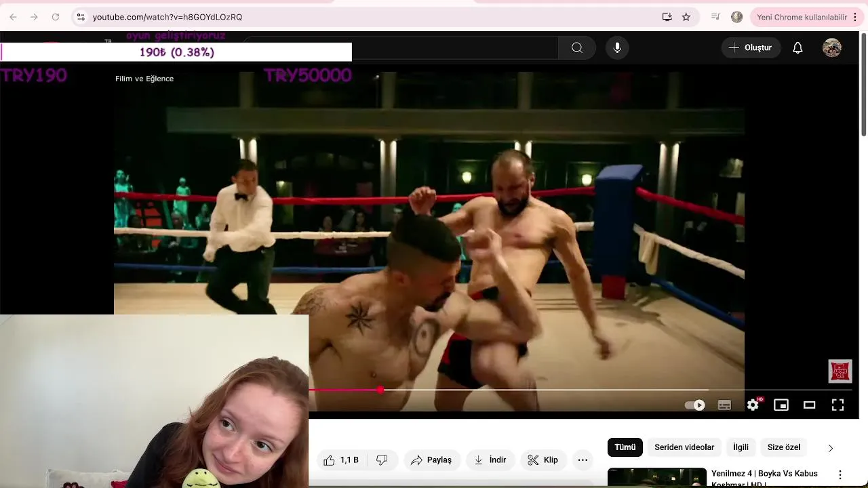868x488 pixels.
Task: Like the video with thumbs up
Action: (341, 460)
